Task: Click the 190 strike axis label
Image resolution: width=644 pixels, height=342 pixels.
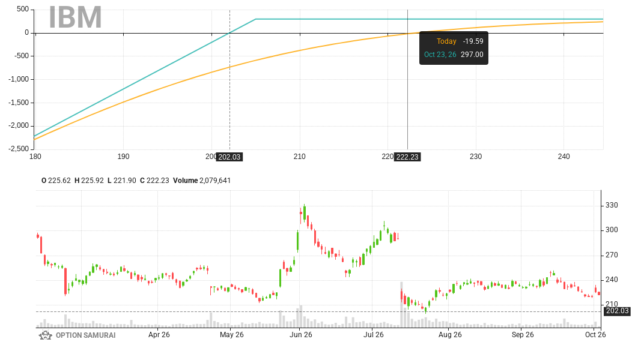Action: [x=123, y=157]
